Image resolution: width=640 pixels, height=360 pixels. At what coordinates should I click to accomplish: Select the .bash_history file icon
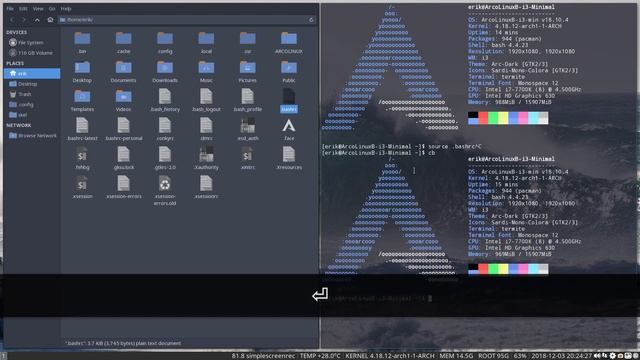click(x=165, y=97)
